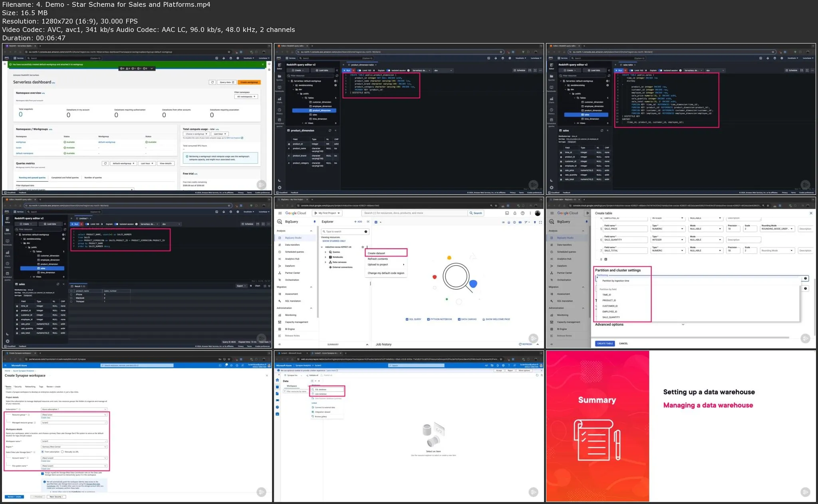
Task: Select the From subscription radio button in Synapse setup
Action: 42,451
